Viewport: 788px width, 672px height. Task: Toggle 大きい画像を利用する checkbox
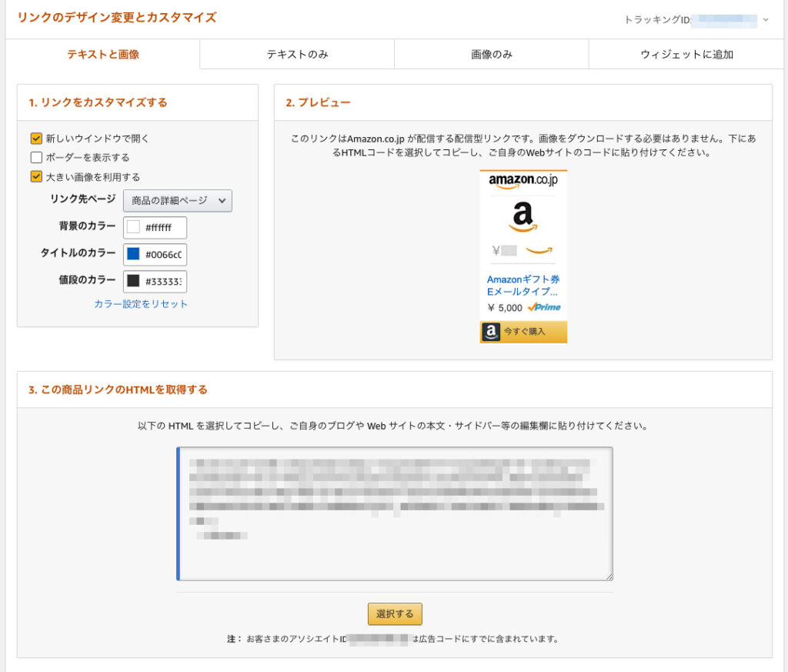point(36,176)
